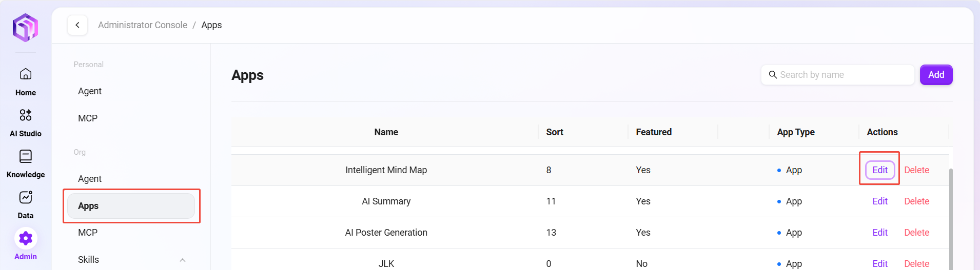Image resolution: width=980 pixels, height=270 pixels.
Task: Open Apps under Org section
Action: 131,206
